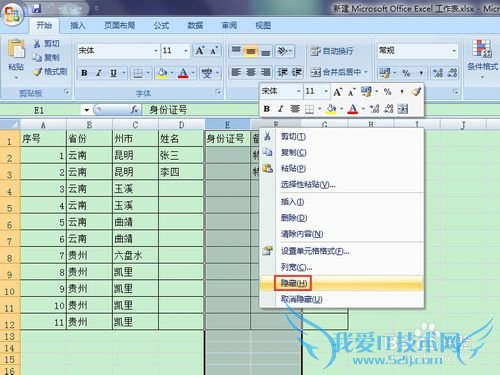
Task: Apply cell borders from ribbon border button
Action: 138,73
